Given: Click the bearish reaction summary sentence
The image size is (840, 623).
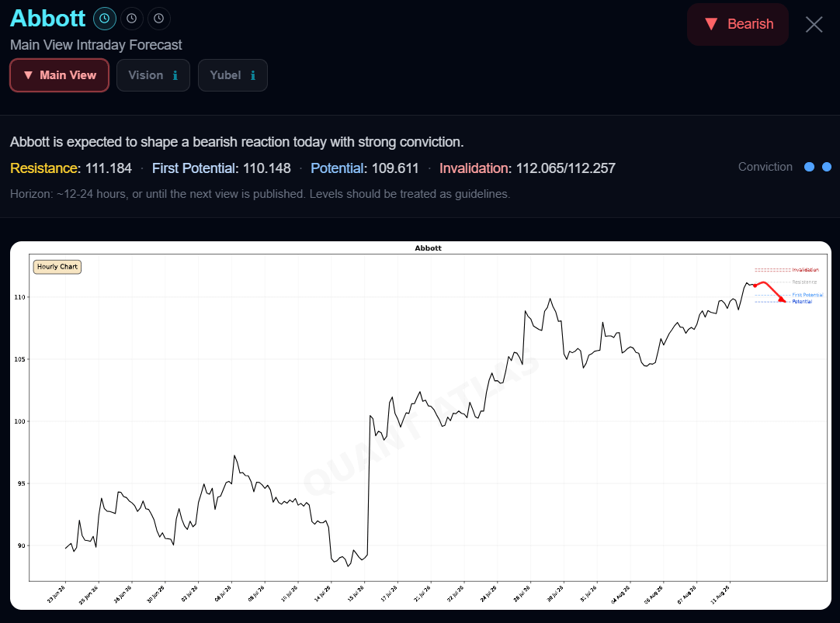Looking at the screenshot, I should 237,142.
